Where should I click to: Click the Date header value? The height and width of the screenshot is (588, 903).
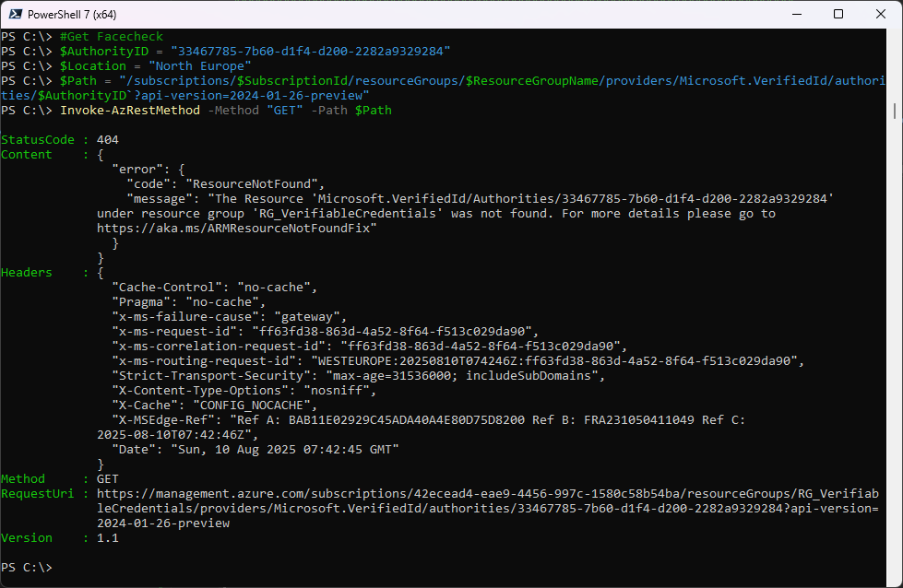[285, 450]
